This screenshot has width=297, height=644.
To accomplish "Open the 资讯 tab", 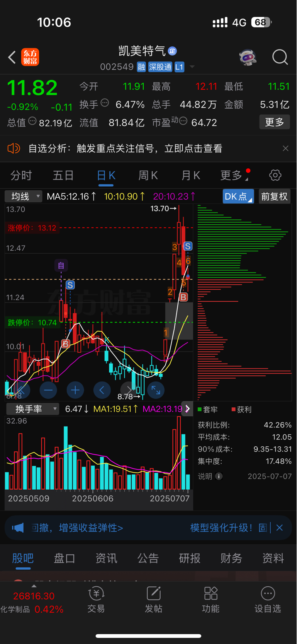I will pos(106,558).
